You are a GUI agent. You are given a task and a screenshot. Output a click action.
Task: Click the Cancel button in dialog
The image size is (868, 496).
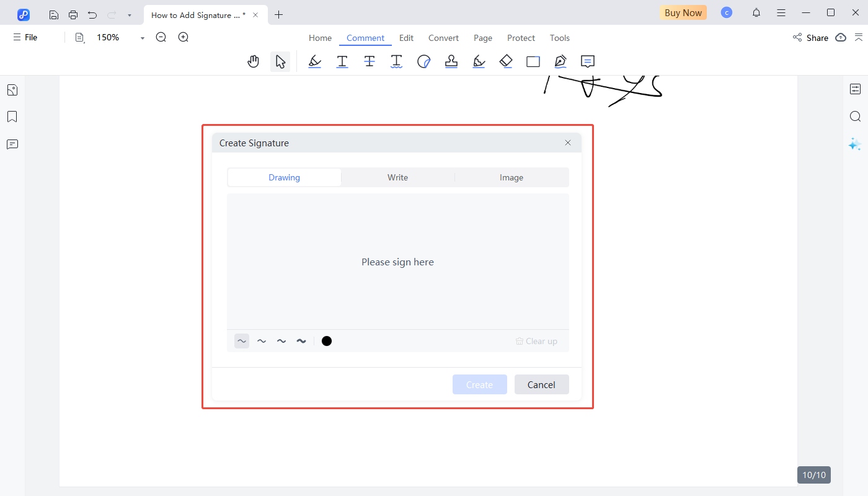click(541, 384)
